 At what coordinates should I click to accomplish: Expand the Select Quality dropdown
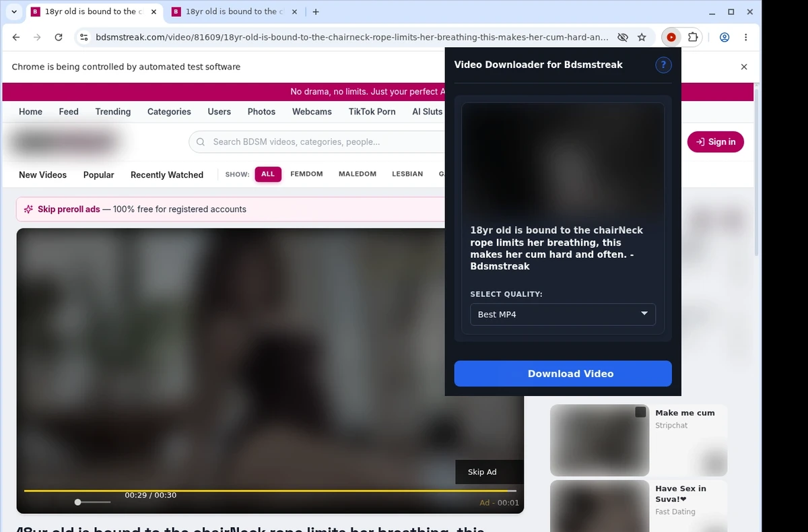coord(563,314)
